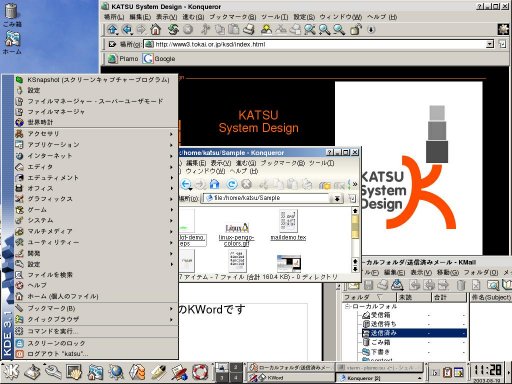
Task: Open the ブックマーク(B) menu in the KATSU Konqueror window
Action: (x=233, y=17)
